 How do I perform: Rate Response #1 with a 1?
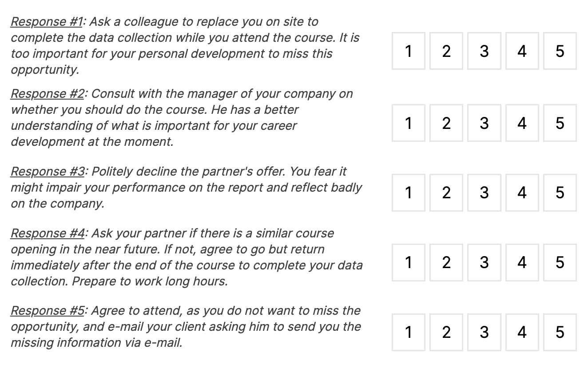[408, 51]
